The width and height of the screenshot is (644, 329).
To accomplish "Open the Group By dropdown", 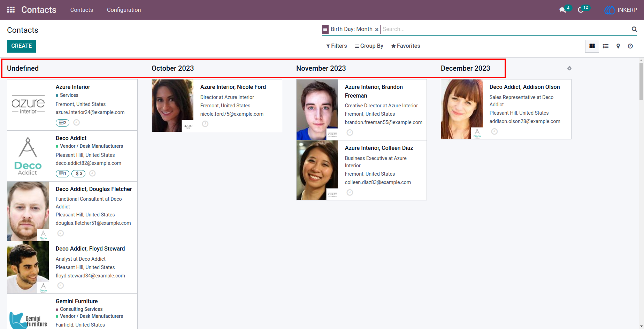I will (369, 46).
